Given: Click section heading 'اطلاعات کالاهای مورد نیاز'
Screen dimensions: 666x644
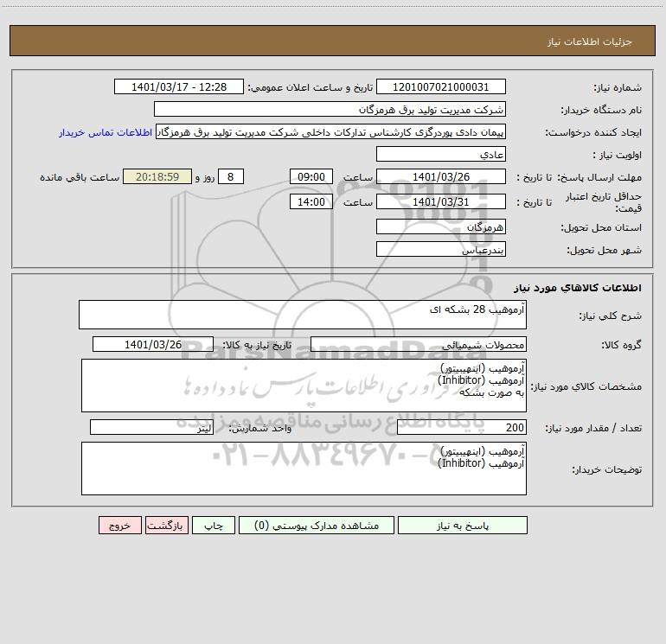Looking at the screenshot, I should point(577,288).
